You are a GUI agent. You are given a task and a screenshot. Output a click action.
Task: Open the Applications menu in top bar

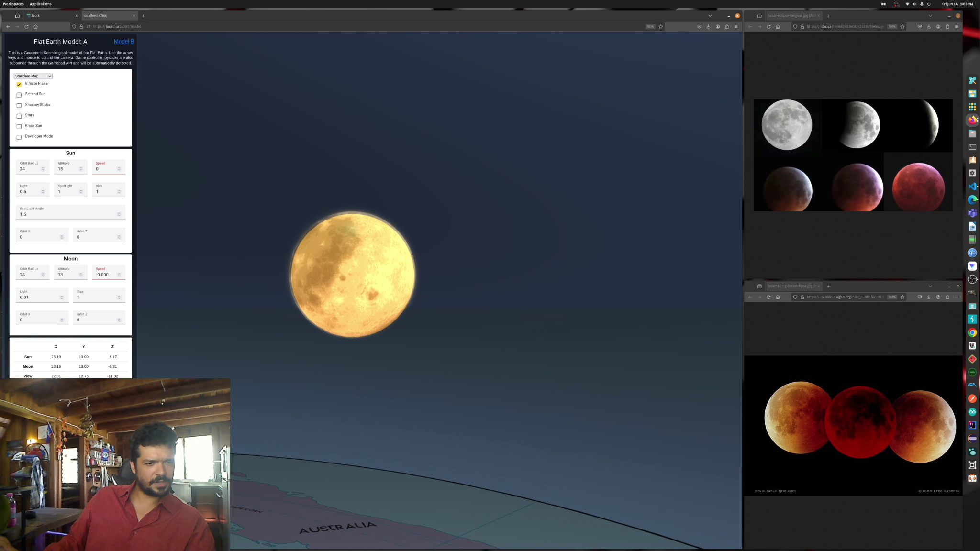(x=40, y=4)
